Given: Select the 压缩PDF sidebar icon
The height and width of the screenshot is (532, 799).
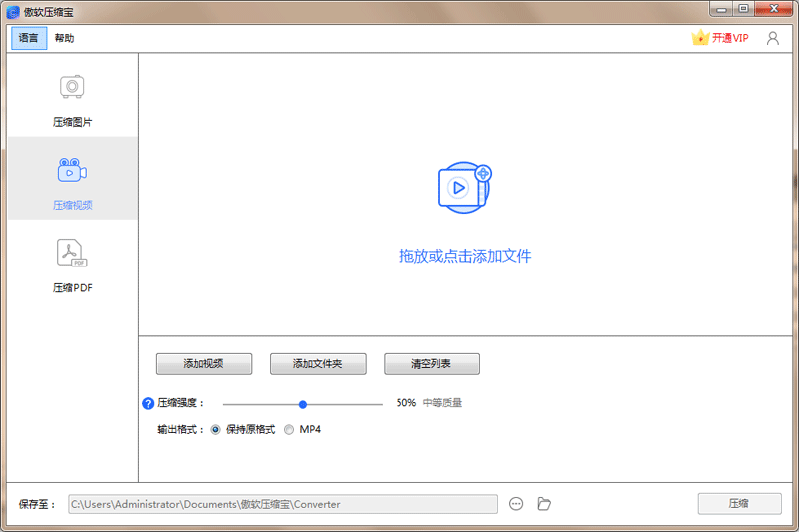Looking at the screenshot, I should click(x=72, y=254).
